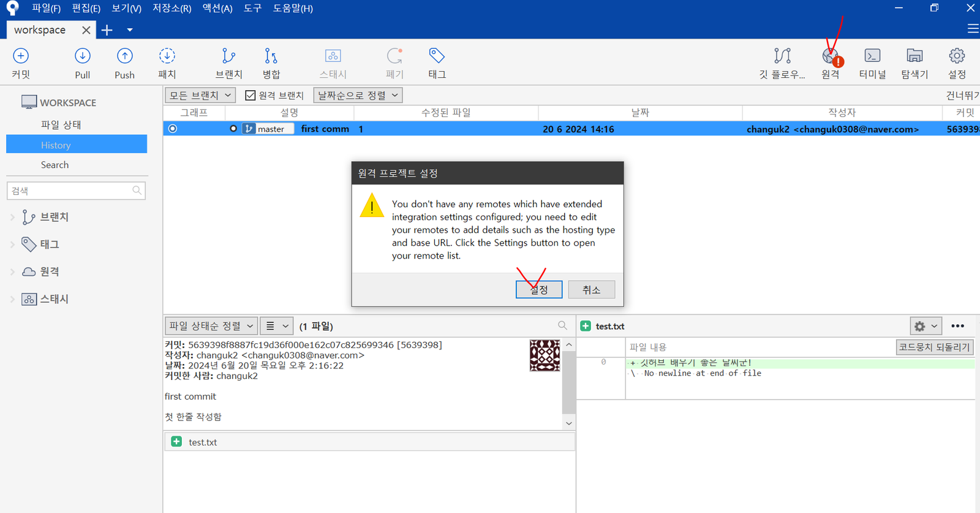Click the ellipsis more-options icon in diff panel
Image resolution: width=980 pixels, height=513 pixels.
click(958, 326)
